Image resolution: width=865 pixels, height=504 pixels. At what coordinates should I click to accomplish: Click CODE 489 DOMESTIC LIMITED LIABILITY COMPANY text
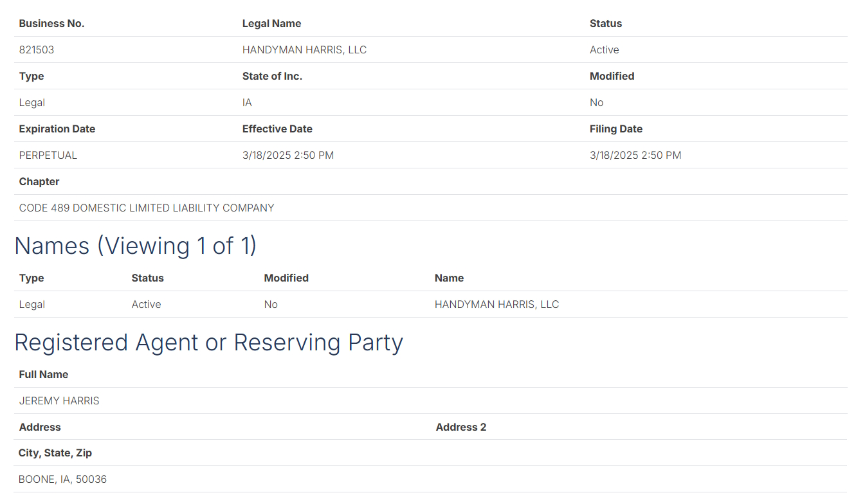pos(147,208)
